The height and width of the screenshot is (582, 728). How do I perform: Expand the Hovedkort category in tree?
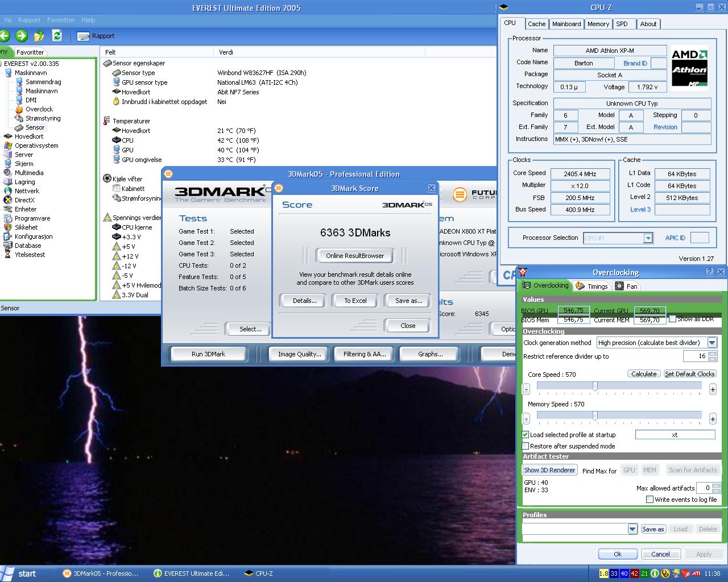(x=28, y=136)
